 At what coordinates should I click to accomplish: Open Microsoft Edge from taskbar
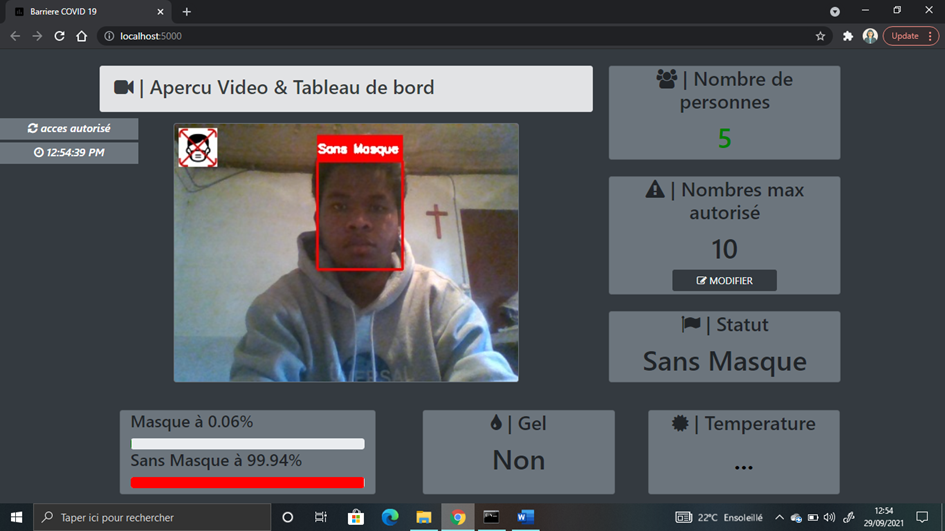390,517
